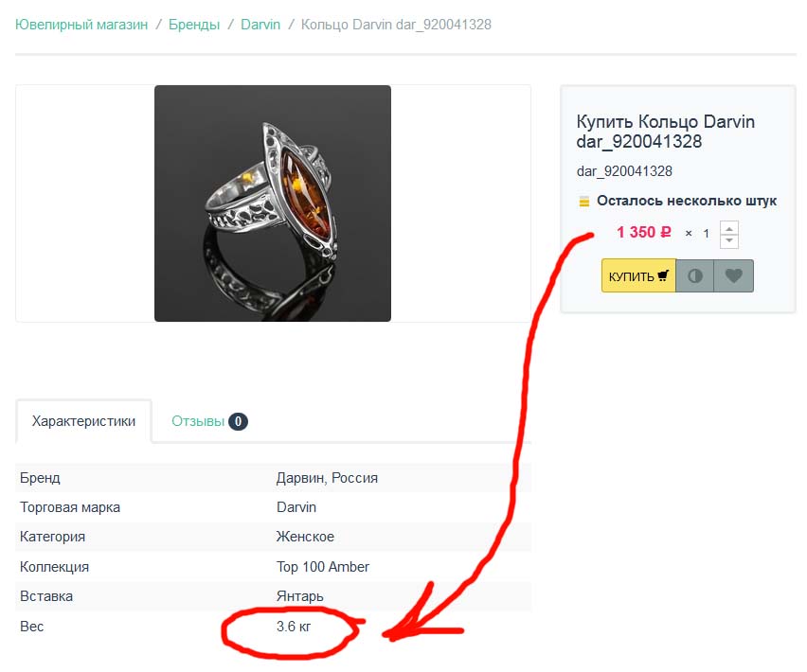
Task: Add ring to favorites heart icon
Action: (733, 276)
